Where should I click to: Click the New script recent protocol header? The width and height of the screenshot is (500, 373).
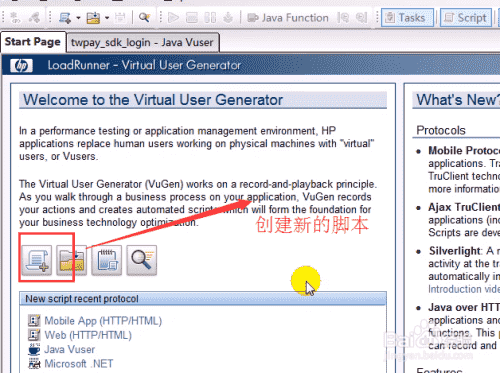click(x=203, y=299)
